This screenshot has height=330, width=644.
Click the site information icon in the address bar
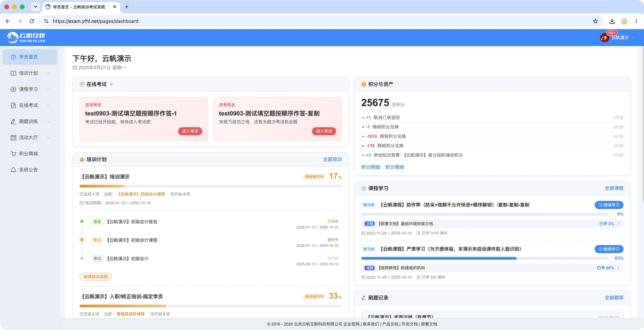46,21
